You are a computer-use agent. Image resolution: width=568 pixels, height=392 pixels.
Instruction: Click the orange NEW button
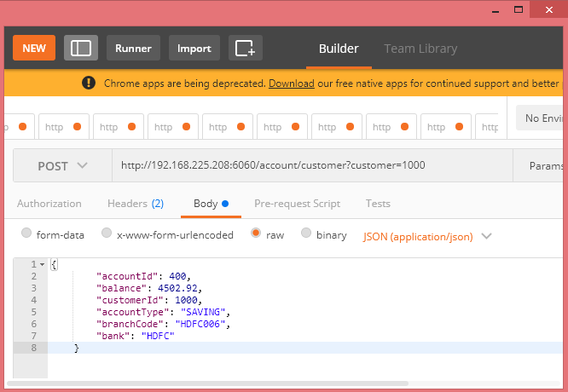[34, 48]
